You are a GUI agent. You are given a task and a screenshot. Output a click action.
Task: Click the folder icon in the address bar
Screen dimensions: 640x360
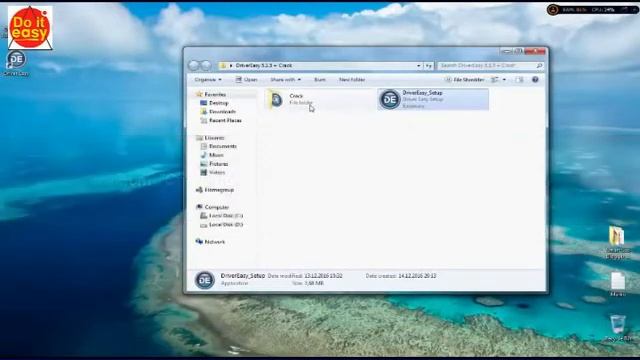tap(223, 65)
